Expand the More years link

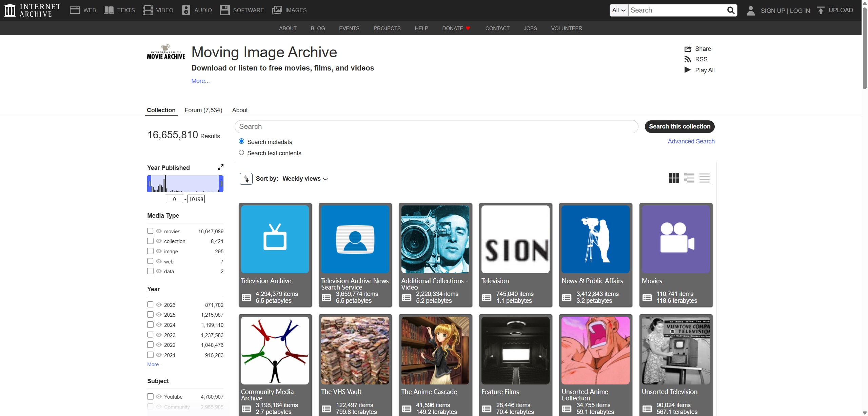(155, 364)
